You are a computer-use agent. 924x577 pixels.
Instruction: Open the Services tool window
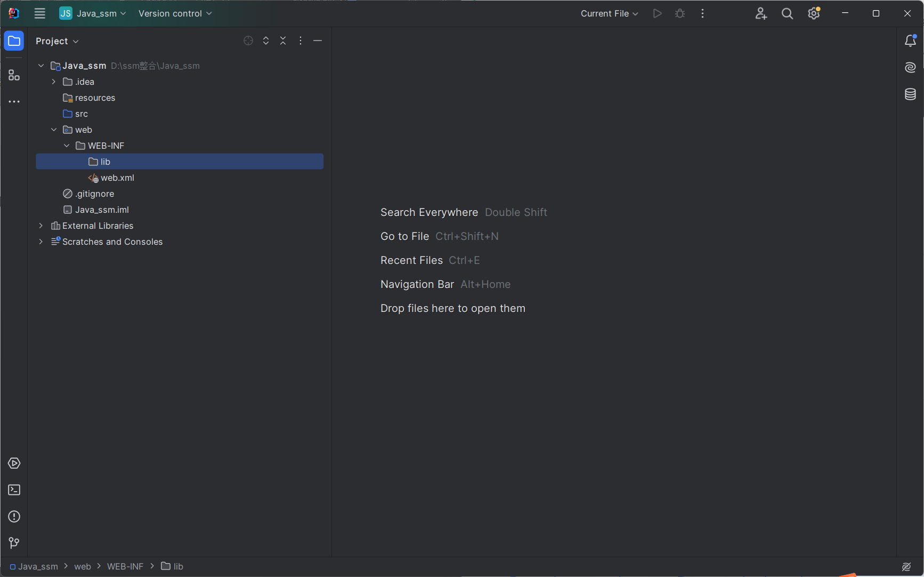click(x=14, y=463)
